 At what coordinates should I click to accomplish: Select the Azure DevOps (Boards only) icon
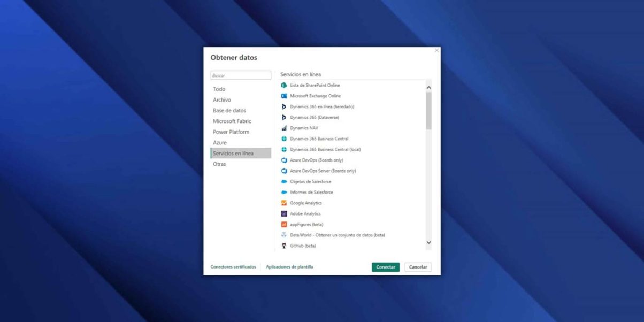pos(284,160)
